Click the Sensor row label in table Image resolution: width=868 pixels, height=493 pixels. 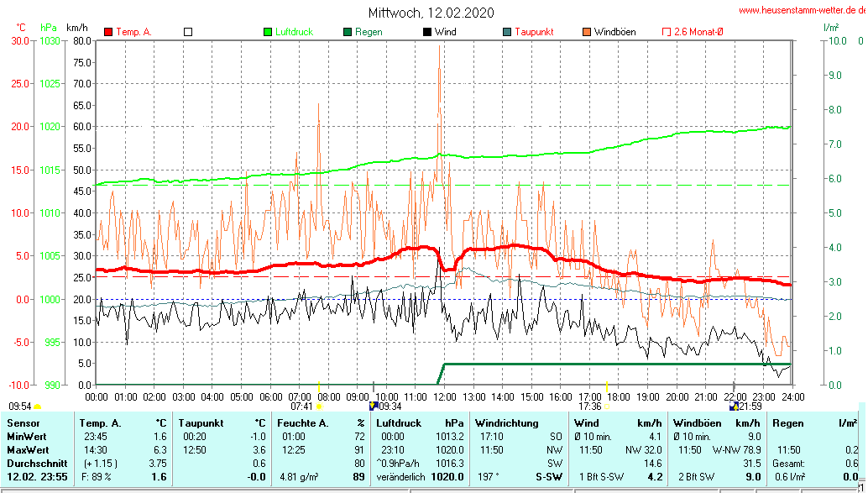click(24, 422)
